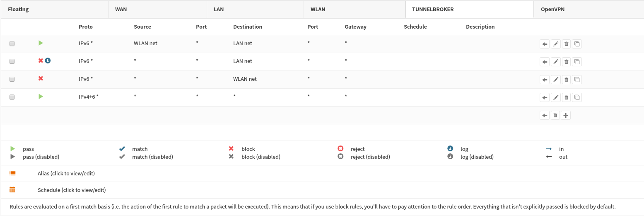Delete the IPv4+6 pass rule

[x=566, y=97]
